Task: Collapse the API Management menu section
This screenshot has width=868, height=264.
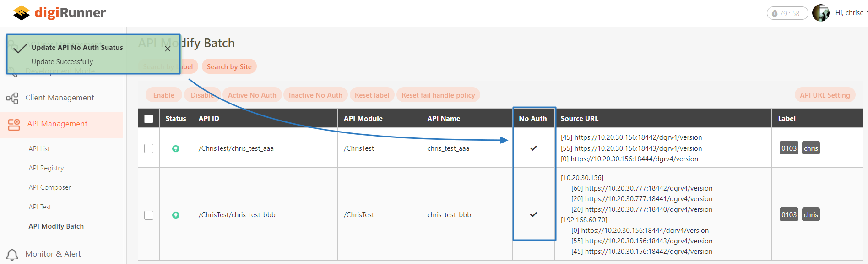Action: click(57, 124)
